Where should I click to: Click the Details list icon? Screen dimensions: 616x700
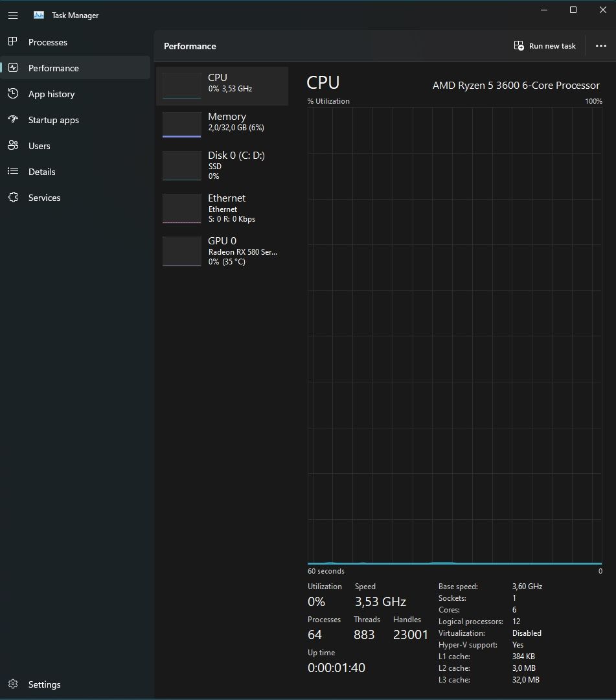pos(13,171)
